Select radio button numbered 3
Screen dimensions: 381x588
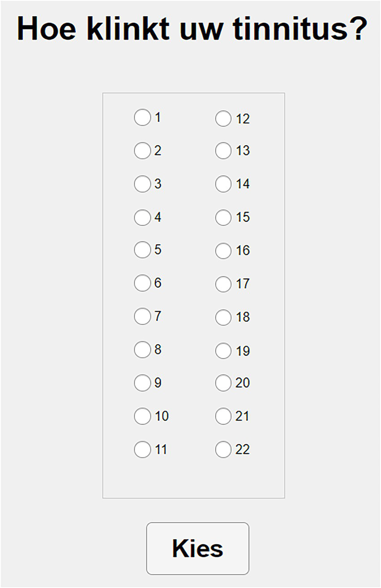pyautogui.click(x=142, y=184)
